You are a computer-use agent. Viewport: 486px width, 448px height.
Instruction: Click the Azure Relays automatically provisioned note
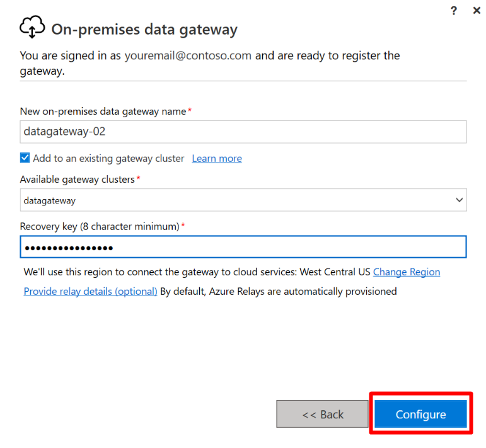click(x=279, y=292)
